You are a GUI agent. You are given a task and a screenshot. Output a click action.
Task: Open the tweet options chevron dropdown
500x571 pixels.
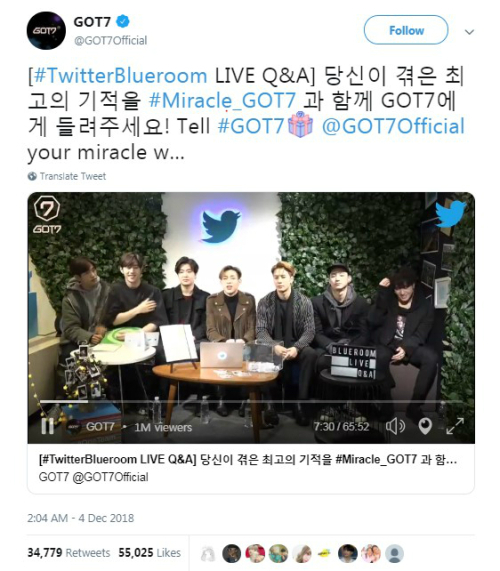469,32
